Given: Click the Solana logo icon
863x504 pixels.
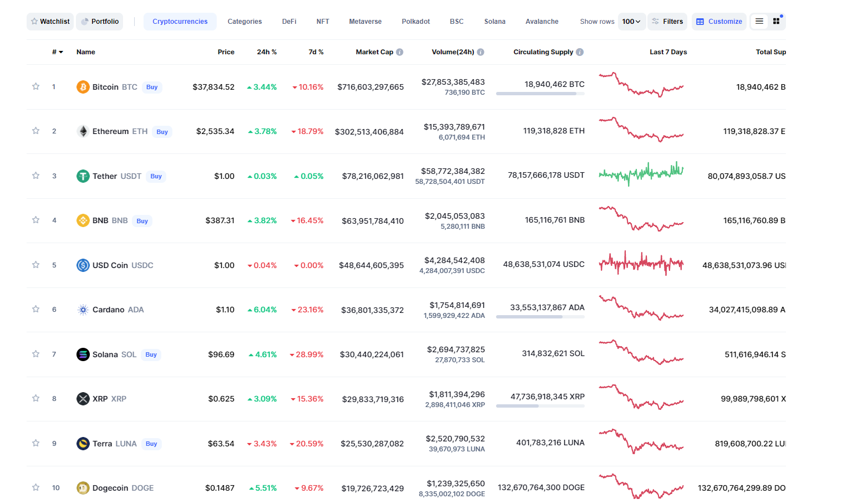Looking at the screenshot, I should 83,354.
